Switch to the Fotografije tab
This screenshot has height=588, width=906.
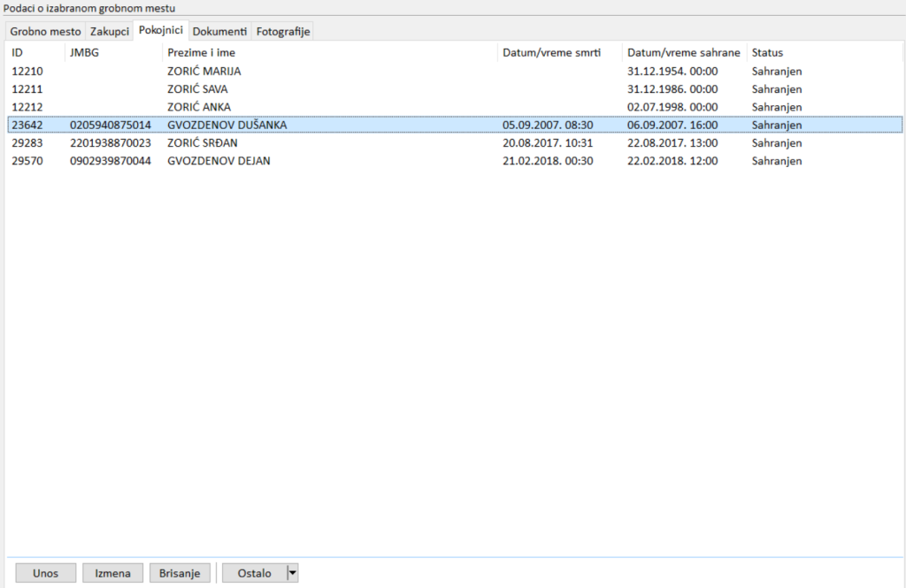282,32
